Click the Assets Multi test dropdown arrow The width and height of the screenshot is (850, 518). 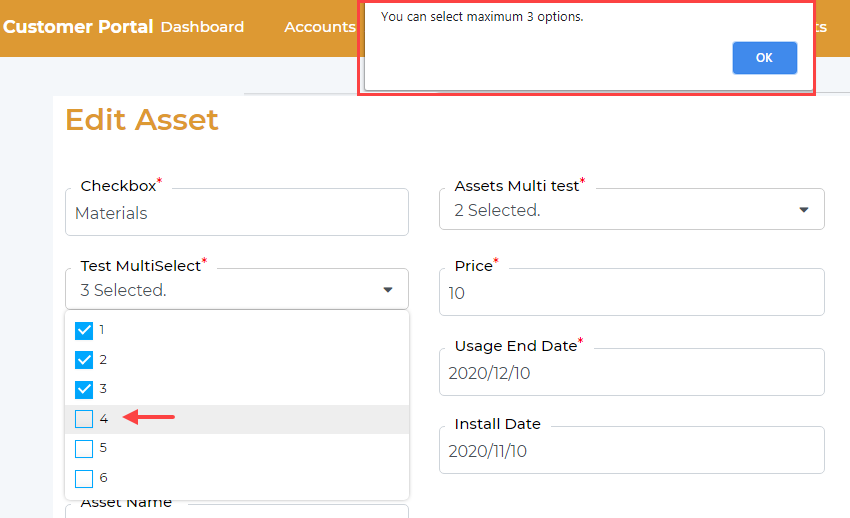pos(803,210)
